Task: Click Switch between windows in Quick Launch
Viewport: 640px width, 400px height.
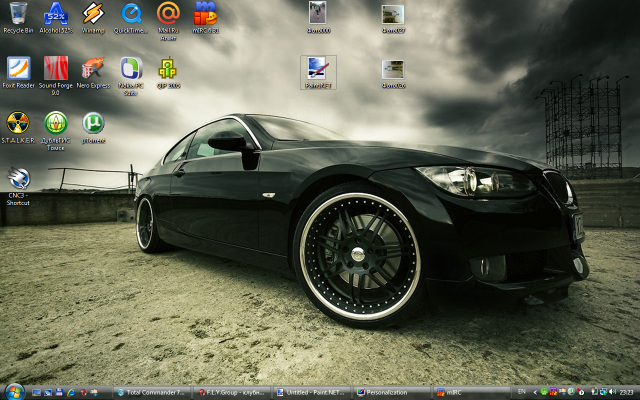Action: click(x=48, y=393)
